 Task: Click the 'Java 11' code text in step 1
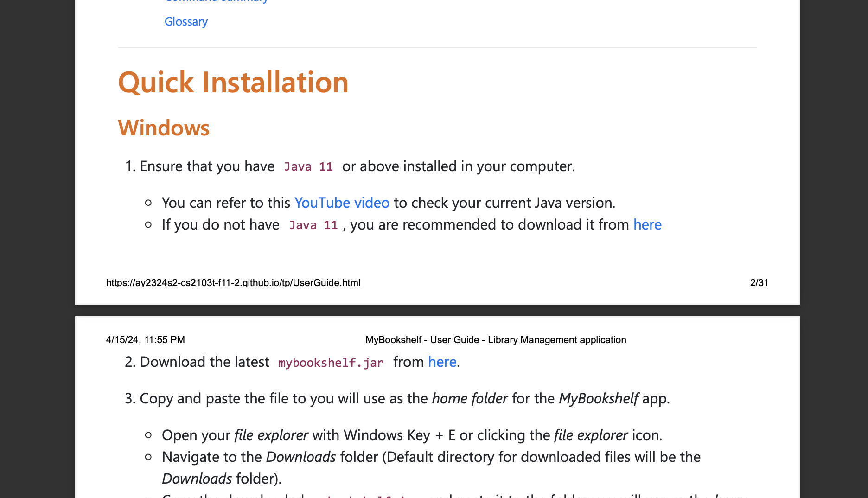pos(308,167)
